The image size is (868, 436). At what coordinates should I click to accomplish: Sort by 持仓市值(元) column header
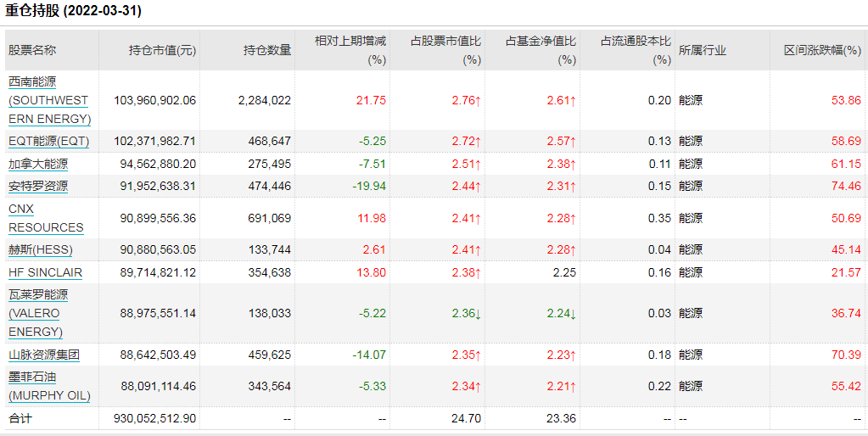click(162, 50)
